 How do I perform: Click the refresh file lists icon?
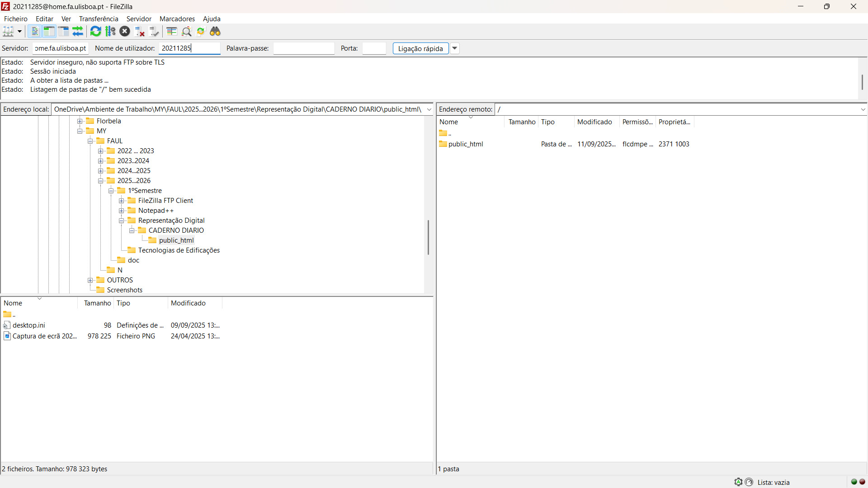(x=95, y=31)
